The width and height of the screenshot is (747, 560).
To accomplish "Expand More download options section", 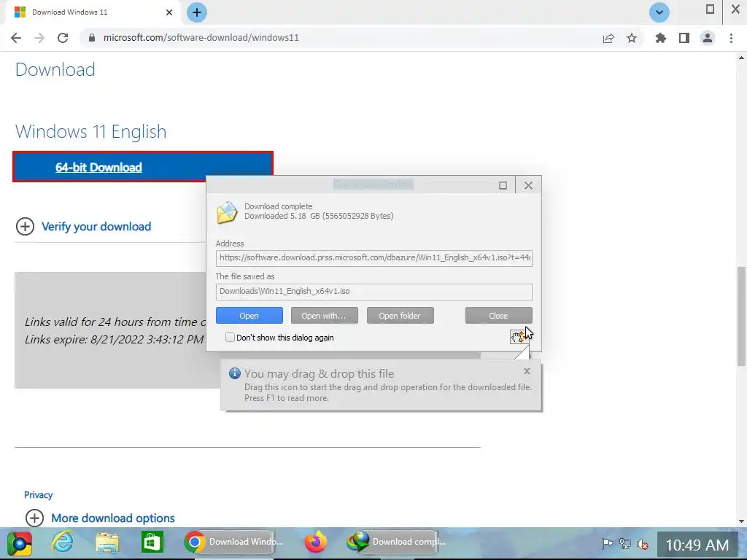I will [x=99, y=518].
